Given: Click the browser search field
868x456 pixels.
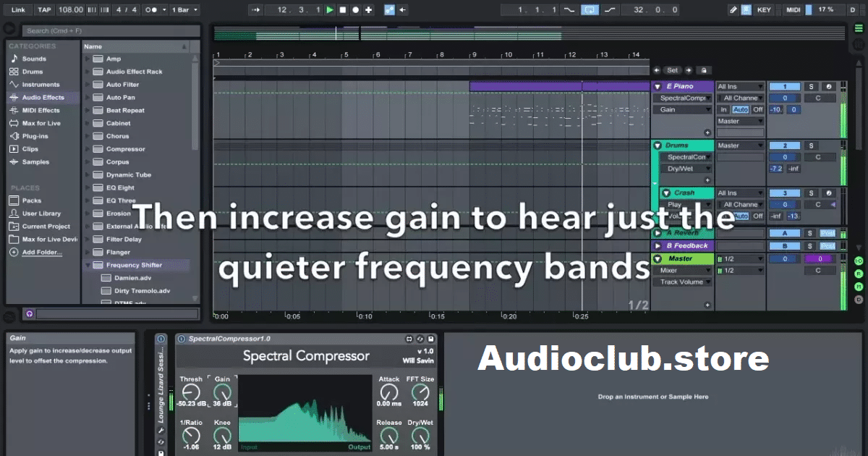Looking at the screenshot, I should (110, 30).
